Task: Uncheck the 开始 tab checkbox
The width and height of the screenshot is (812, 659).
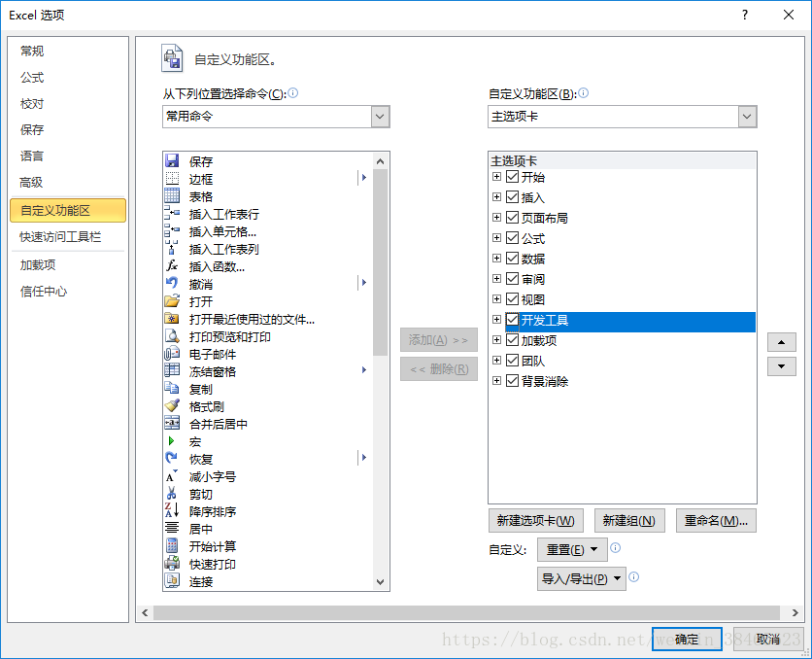Action: pyautogui.click(x=512, y=177)
